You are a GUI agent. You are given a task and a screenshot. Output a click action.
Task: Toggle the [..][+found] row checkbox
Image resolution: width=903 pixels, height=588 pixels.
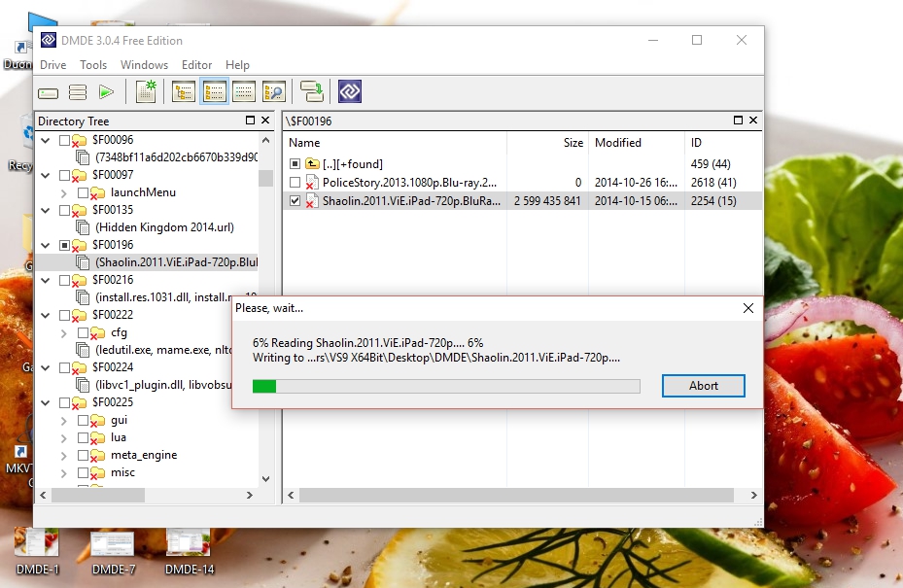(295, 164)
